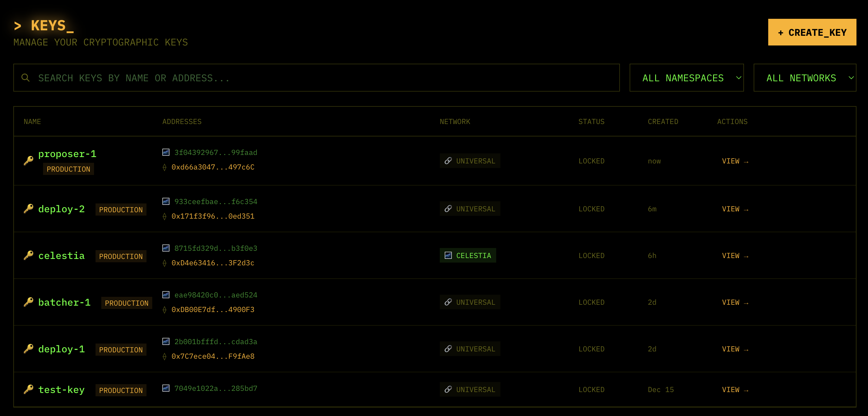This screenshot has width=868, height=416.
Task: Click chart icon in CELESTIA network badge
Action: coord(448,256)
